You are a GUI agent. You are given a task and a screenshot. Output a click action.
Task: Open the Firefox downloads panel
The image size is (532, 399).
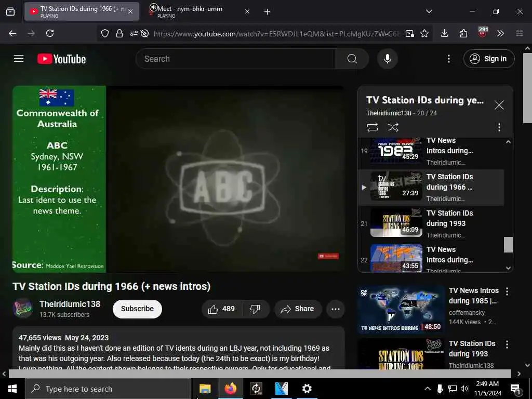445,33
